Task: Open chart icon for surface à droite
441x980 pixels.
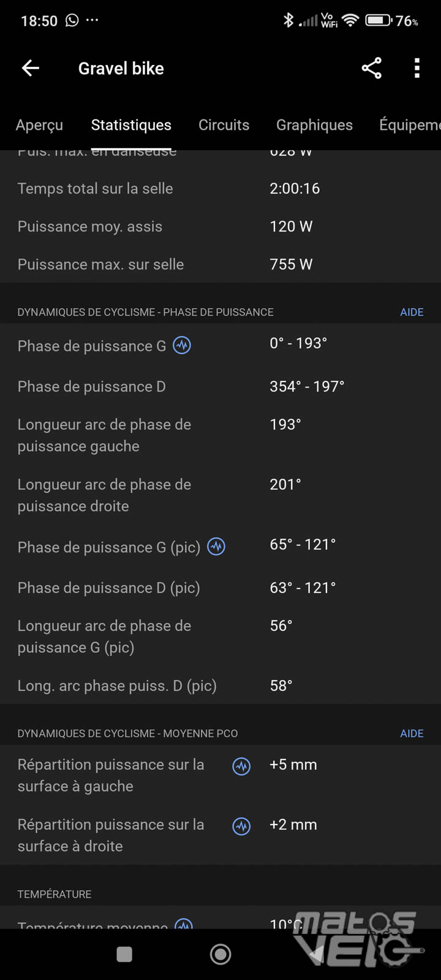Action: tap(242, 826)
